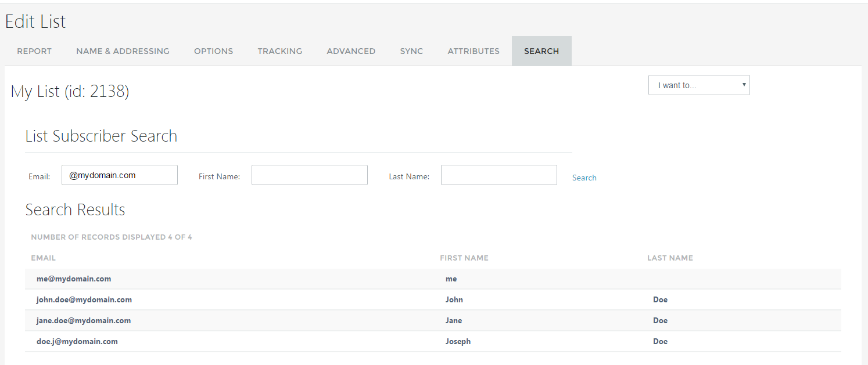Click the Email column header
Viewport: 868px width, 365px height.
[x=44, y=258]
